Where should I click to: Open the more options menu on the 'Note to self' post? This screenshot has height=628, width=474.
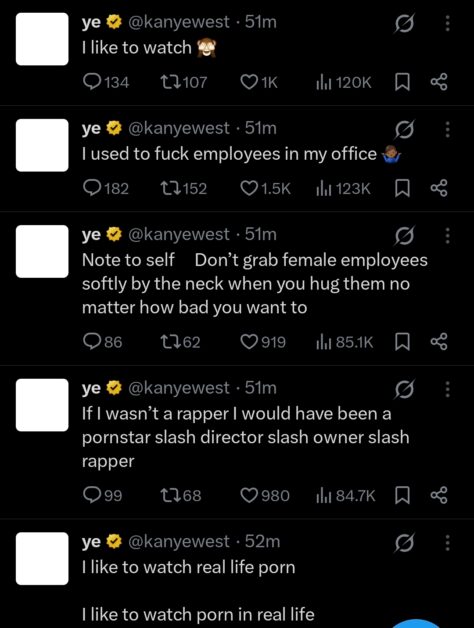pos(448,236)
